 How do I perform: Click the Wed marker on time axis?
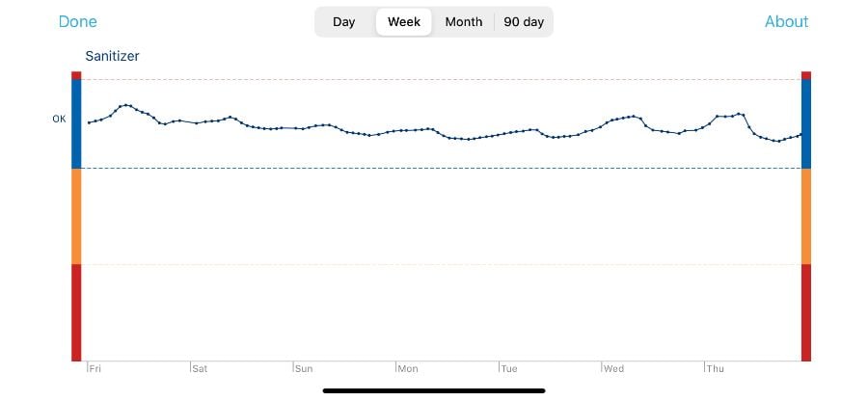(x=612, y=368)
